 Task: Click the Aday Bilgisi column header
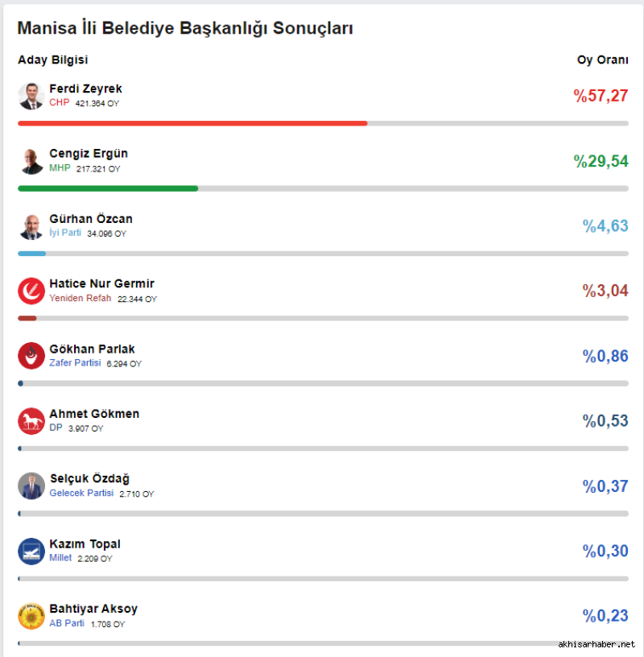click(53, 60)
